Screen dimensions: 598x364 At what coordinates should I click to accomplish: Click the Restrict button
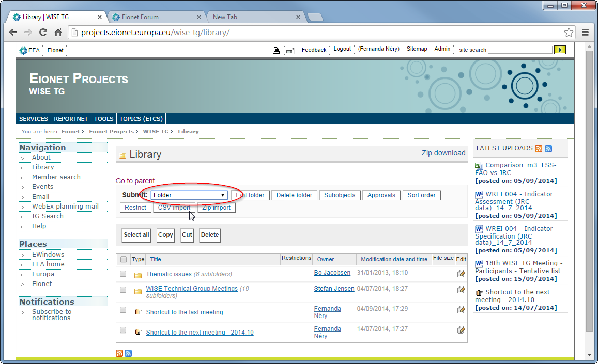click(135, 208)
